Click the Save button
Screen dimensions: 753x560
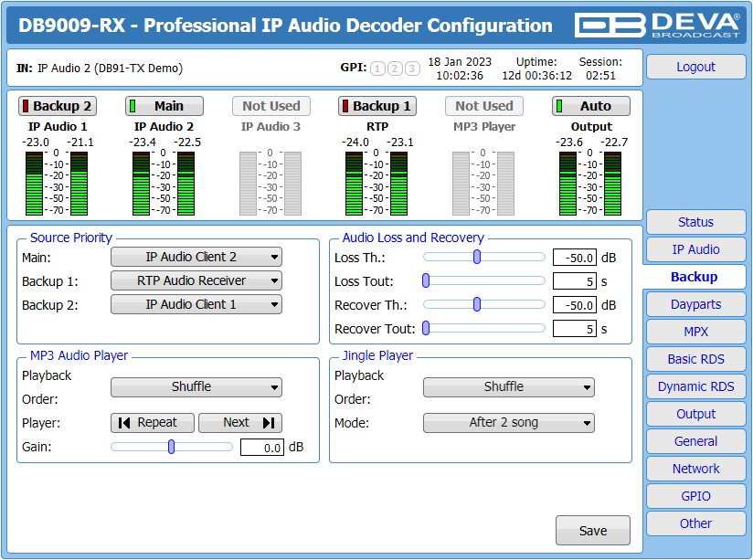(593, 530)
